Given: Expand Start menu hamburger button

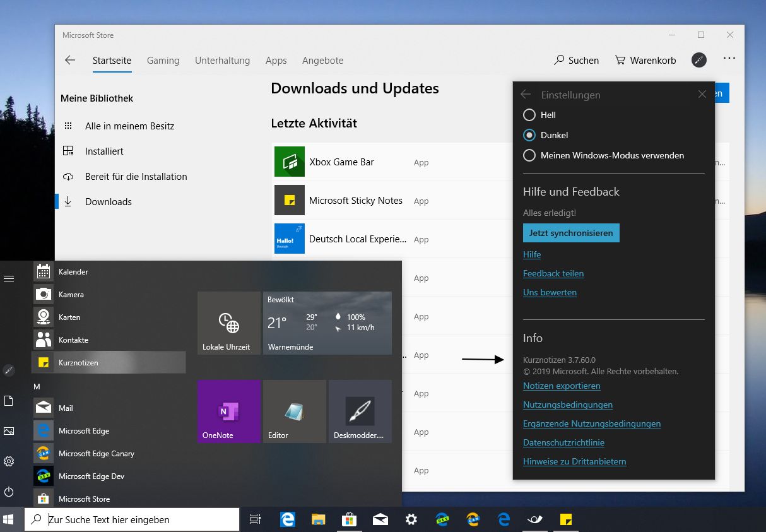Looking at the screenshot, I should (x=9, y=278).
